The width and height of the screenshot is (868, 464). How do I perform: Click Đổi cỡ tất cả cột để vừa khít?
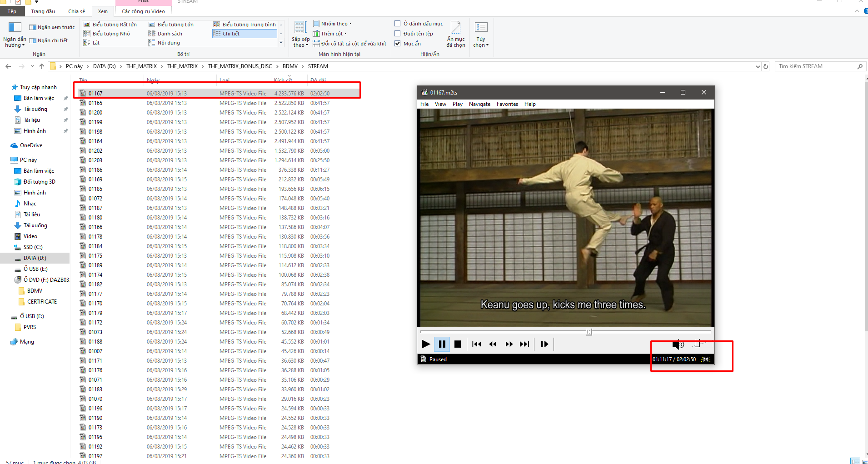349,44
